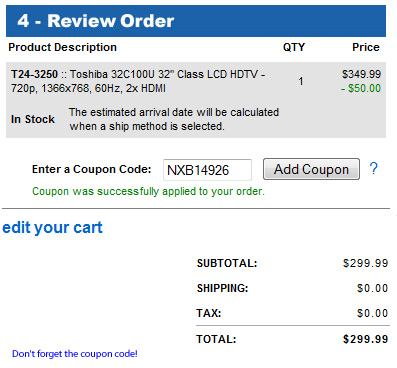Click the -$50.00 discount amount
Screen dimensions: 397x368
[x=361, y=88]
